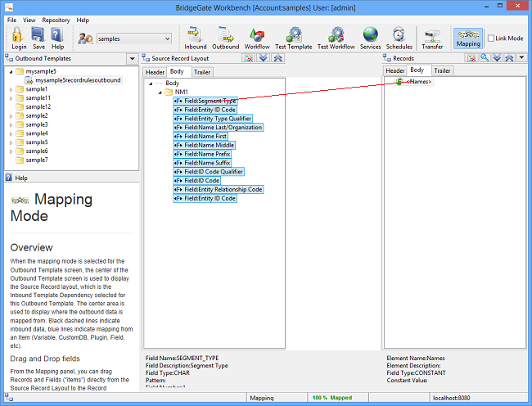Open the View menu

[29, 20]
